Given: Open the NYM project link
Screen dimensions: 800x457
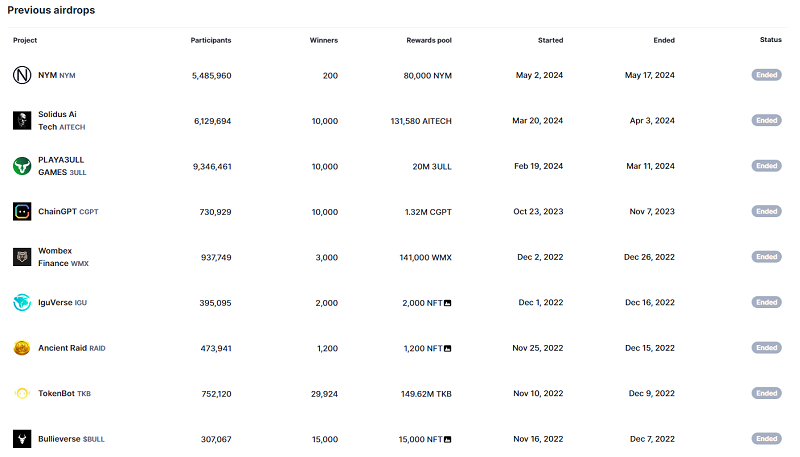Looking at the screenshot, I should click(x=47, y=75).
